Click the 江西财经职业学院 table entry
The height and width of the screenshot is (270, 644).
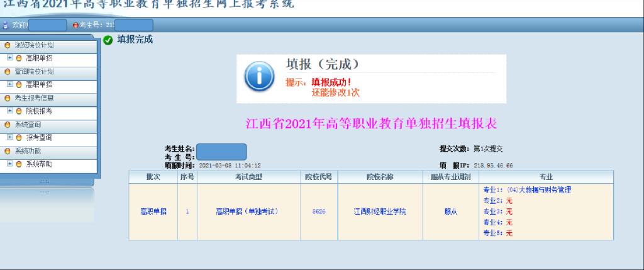click(380, 211)
